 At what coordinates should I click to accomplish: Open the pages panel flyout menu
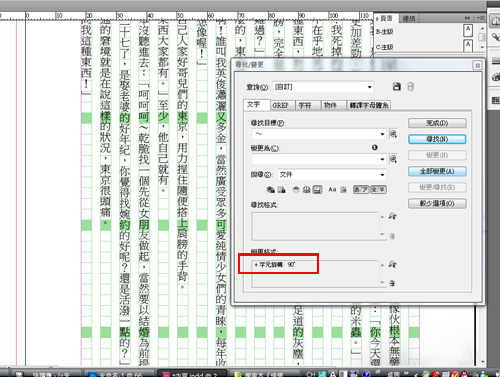tap(481, 18)
